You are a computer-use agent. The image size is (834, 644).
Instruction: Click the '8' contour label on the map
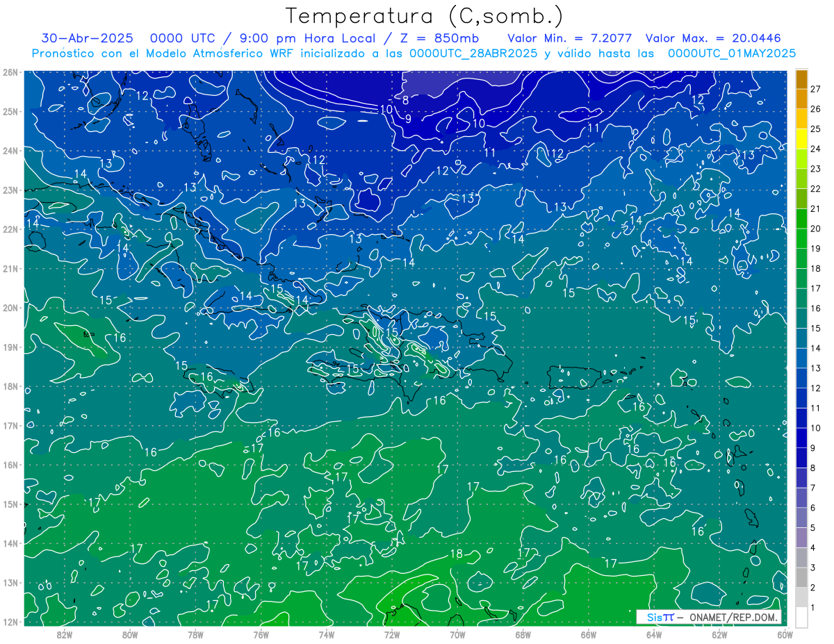405,100
